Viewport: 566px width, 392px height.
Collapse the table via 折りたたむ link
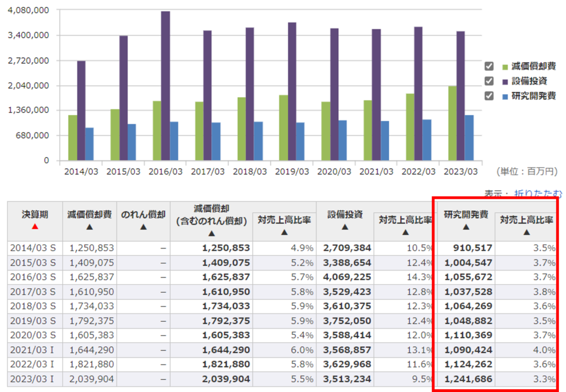[538, 193]
